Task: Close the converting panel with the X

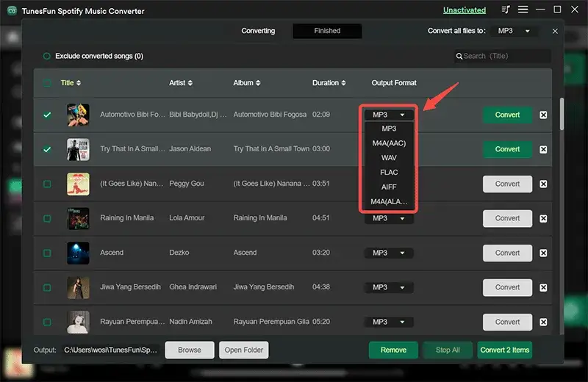Action: [x=555, y=32]
